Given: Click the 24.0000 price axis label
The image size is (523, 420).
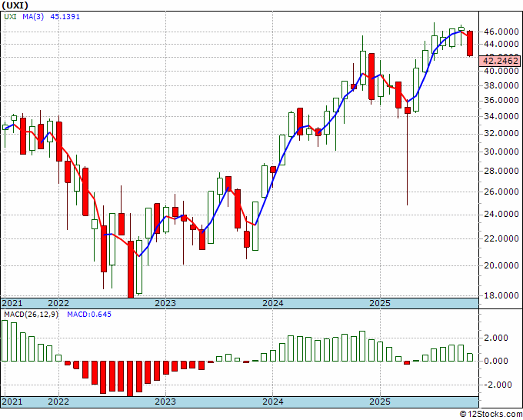Looking at the screenshot, I should coord(501,214).
